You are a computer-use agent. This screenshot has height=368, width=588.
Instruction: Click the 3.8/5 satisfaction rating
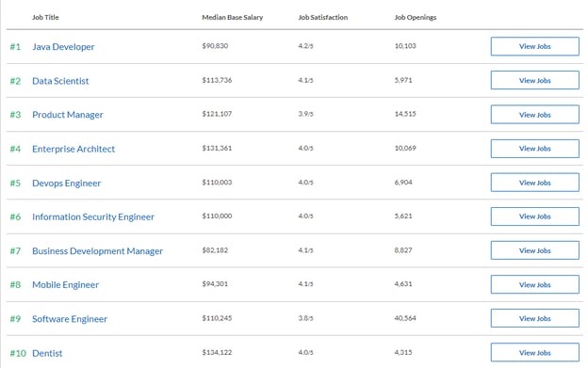305,318
